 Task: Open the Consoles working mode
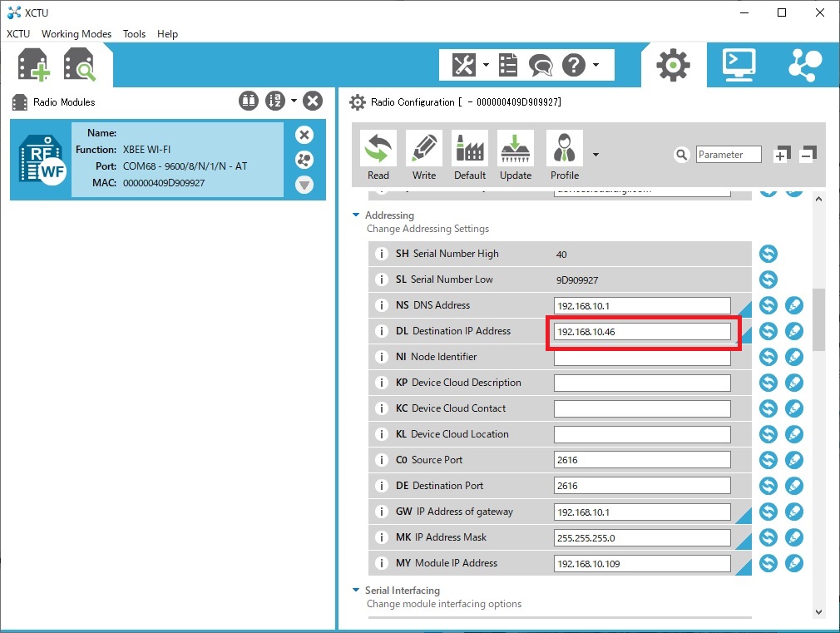[739, 64]
